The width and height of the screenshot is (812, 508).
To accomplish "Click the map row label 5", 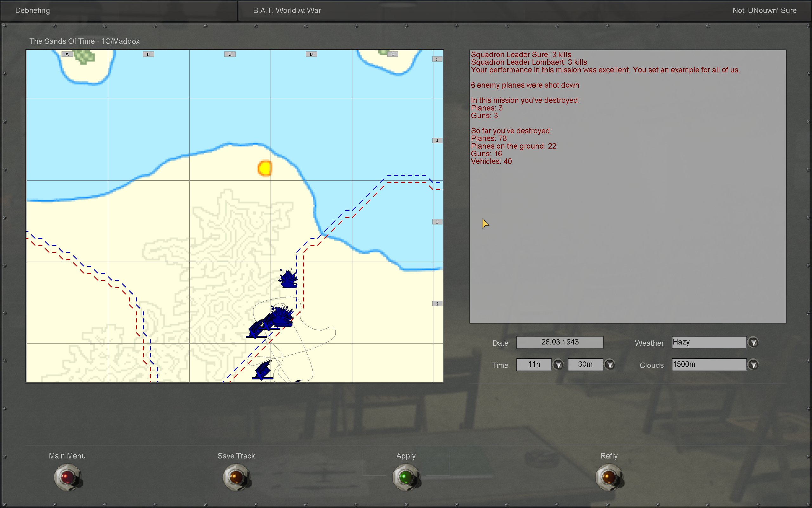I will tap(437, 59).
